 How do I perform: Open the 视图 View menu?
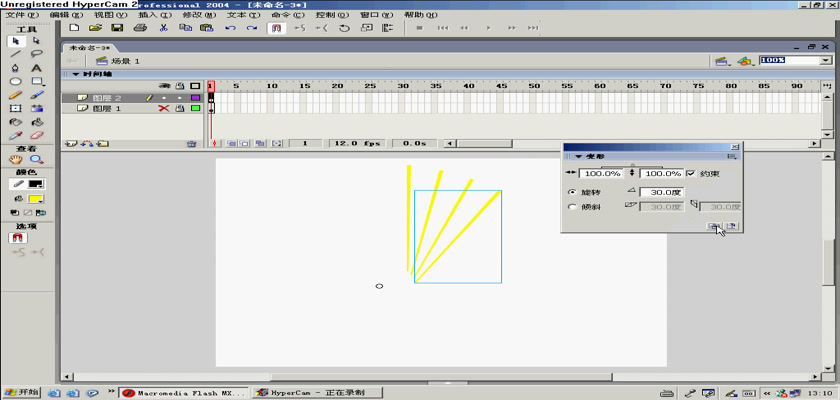tap(111, 15)
